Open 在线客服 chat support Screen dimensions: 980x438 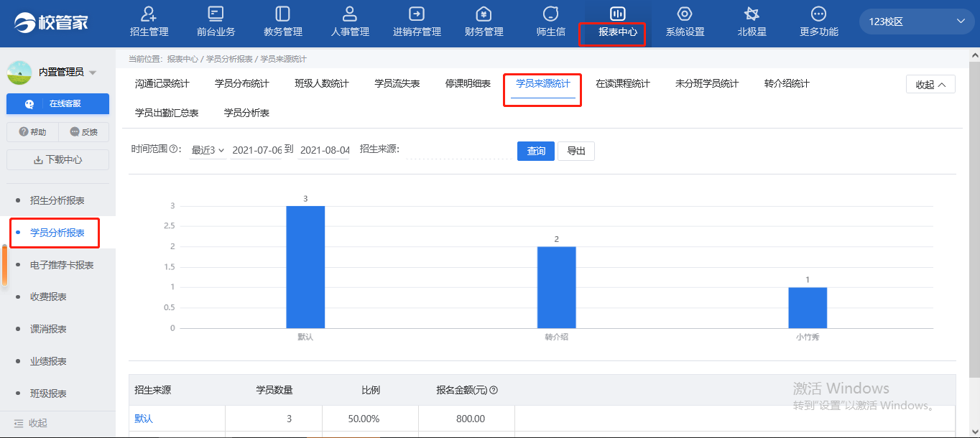[x=57, y=103]
